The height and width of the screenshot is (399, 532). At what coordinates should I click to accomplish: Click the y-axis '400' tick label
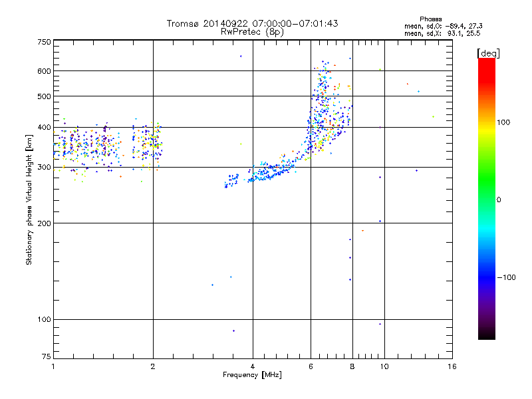pyautogui.click(x=44, y=128)
